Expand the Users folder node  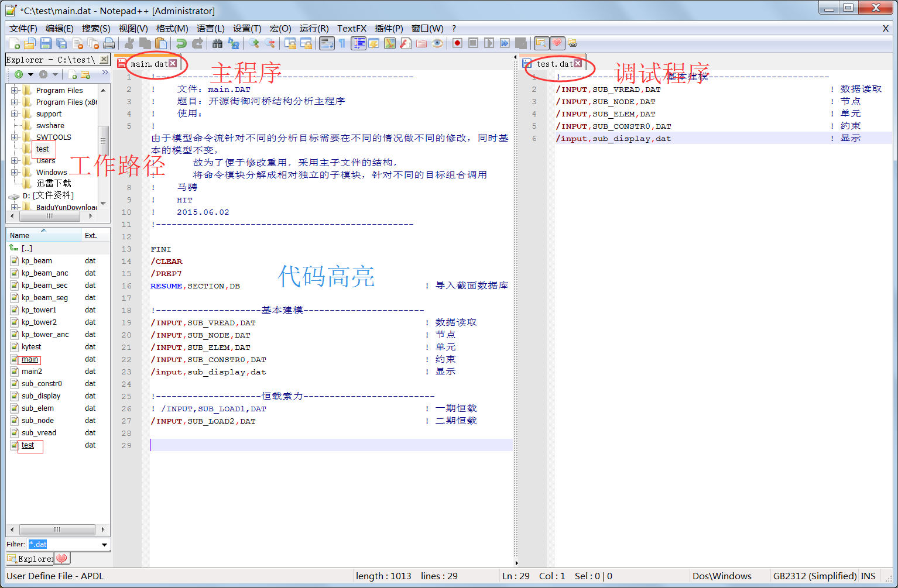(15, 161)
